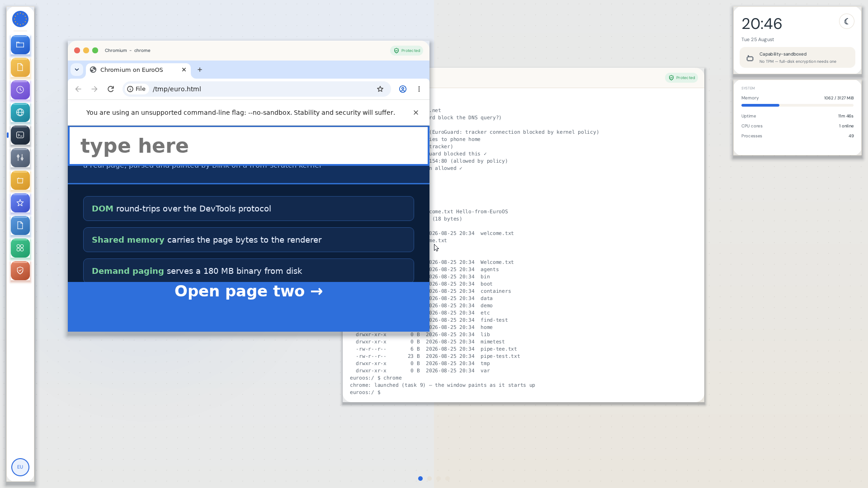
Task: Focus the 'type here' input field
Action: click(x=249, y=145)
